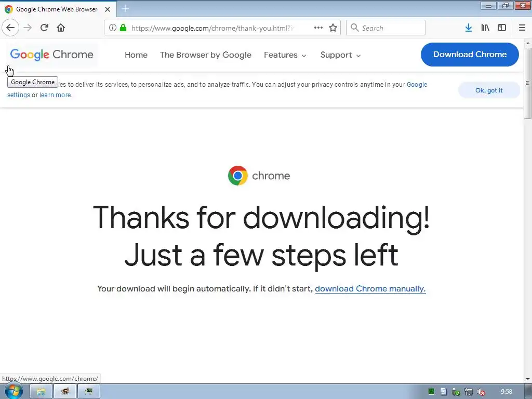The width and height of the screenshot is (532, 399).
Task: Open the document-shaped system tray icon
Action: 444,392
